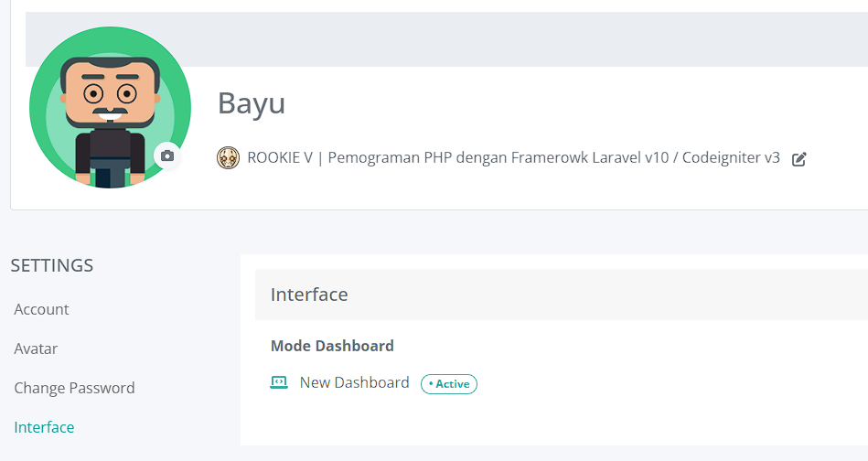The image size is (868, 461).
Task: Click the ROOKIE V Pemograman PHP title text
Action: (x=512, y=157)
